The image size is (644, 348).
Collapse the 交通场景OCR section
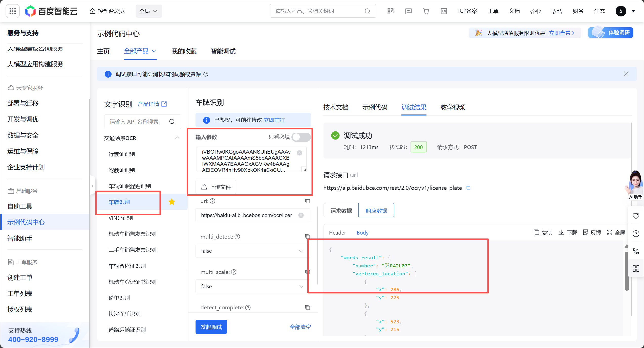coord(177,138)
